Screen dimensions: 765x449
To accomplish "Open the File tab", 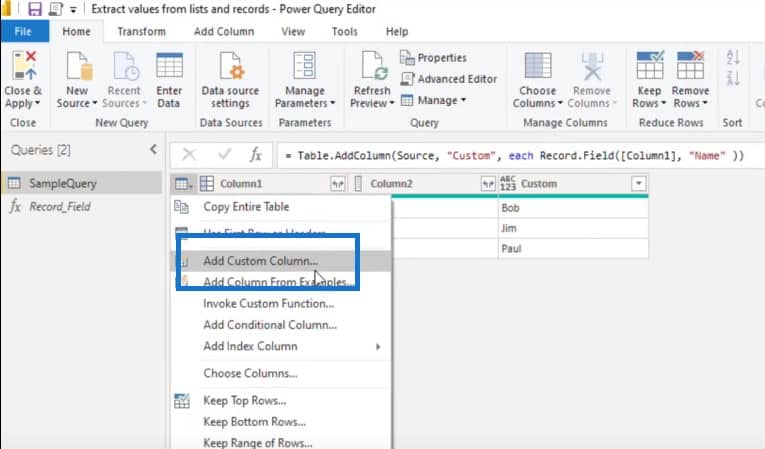I will tap(24, 32).
